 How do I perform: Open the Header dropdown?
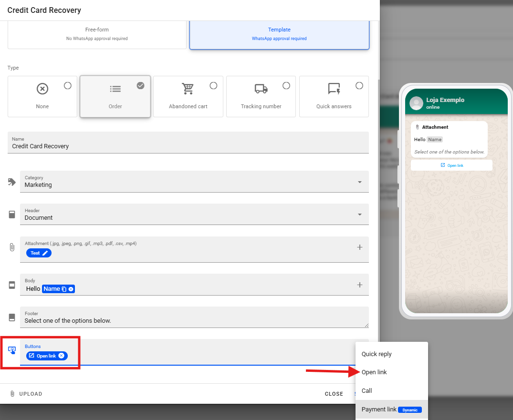click(x=359, y=215)
